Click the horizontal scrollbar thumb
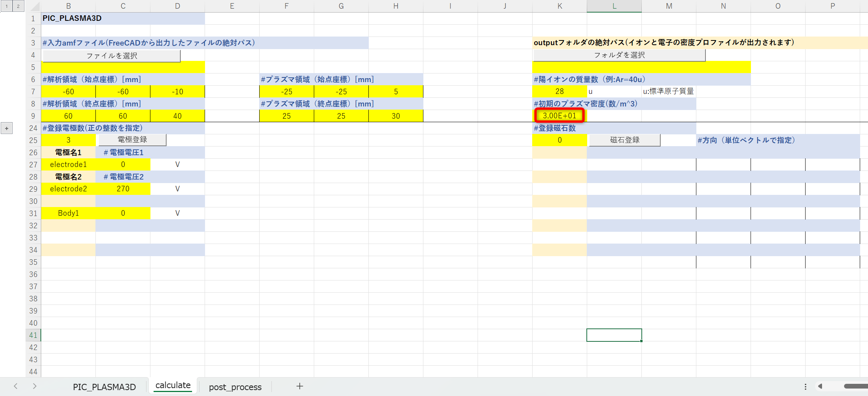868x396 pixels. [855, 387]
